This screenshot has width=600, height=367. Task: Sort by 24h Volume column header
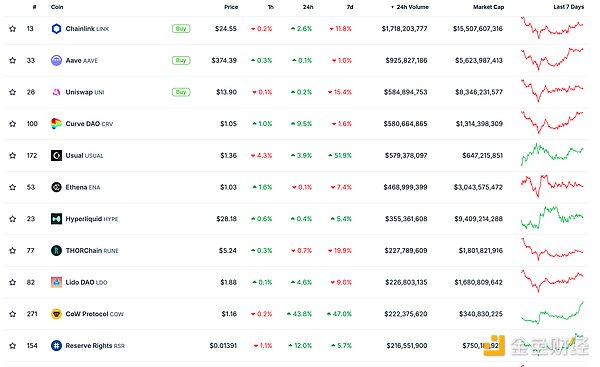409,7
